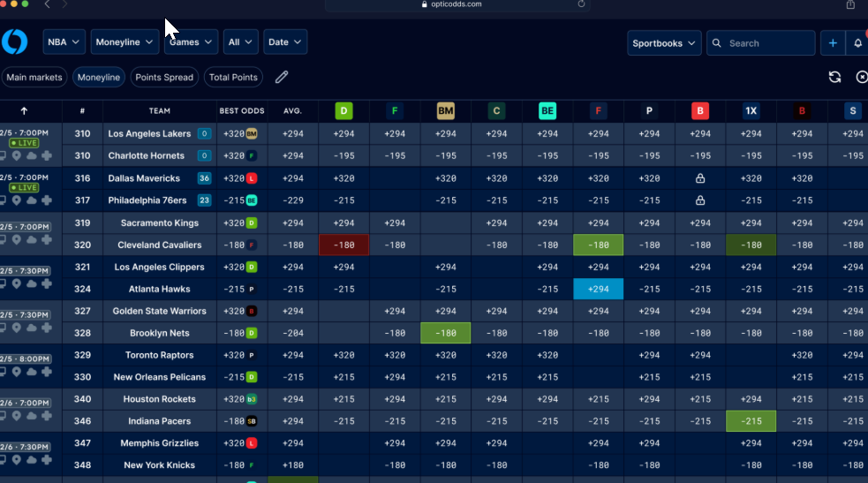Open the NBA league dropdown
This screenshot has width=868, height=483.
pos(64,42)
